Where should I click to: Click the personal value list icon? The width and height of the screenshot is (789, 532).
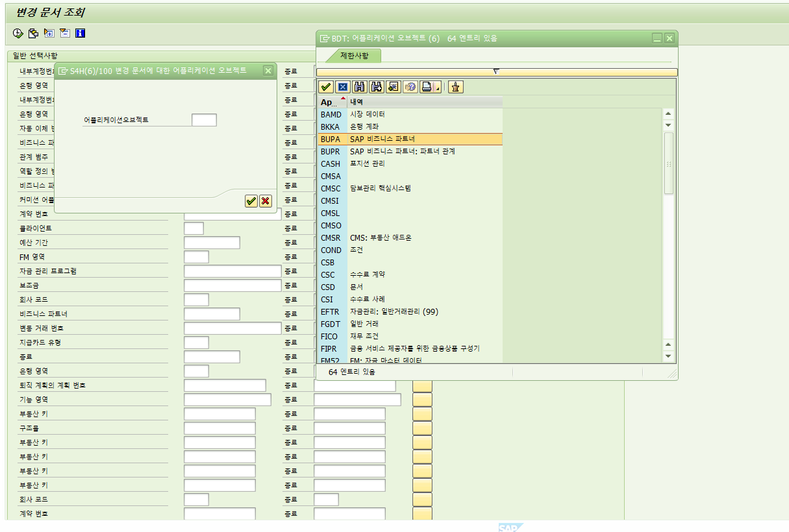point(410,87)
